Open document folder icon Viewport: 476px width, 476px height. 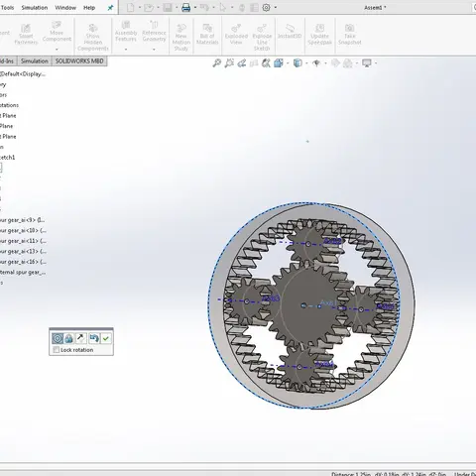(x=149, y=8)
